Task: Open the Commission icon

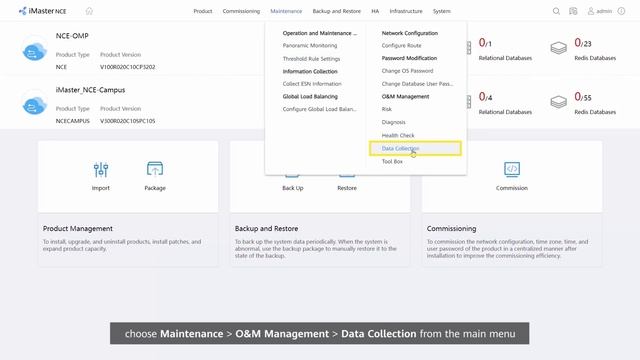Action: (512, 169)
